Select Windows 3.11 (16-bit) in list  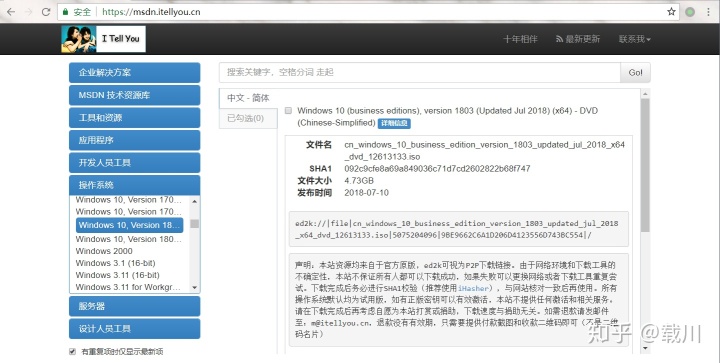[x=118, y=275]
